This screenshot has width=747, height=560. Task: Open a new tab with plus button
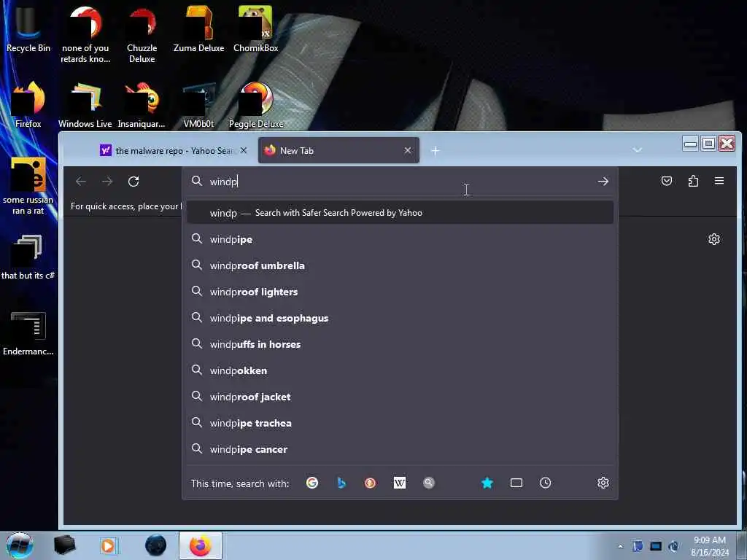click(x=435, y=150)
